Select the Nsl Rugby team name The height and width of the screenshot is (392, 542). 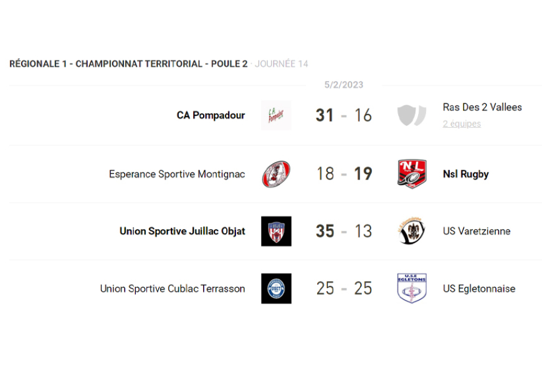[x=465, y=174]
